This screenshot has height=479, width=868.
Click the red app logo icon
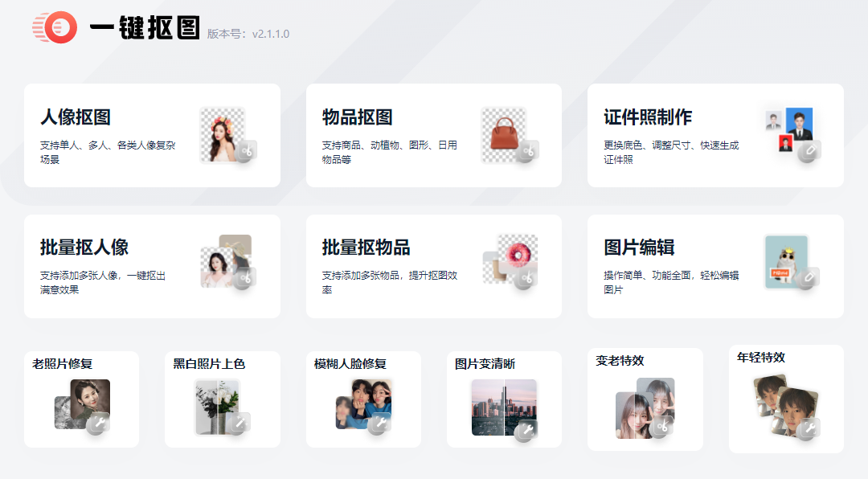55,27
